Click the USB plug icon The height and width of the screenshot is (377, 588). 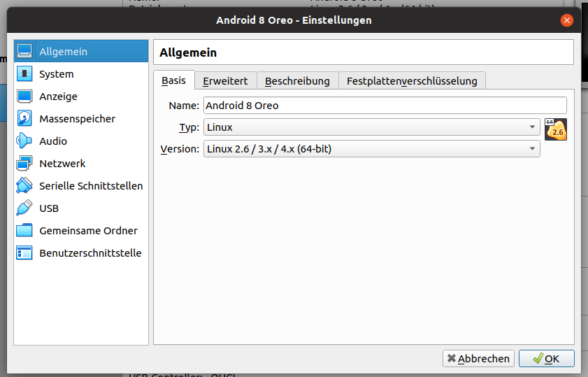(x=24, y=208)
